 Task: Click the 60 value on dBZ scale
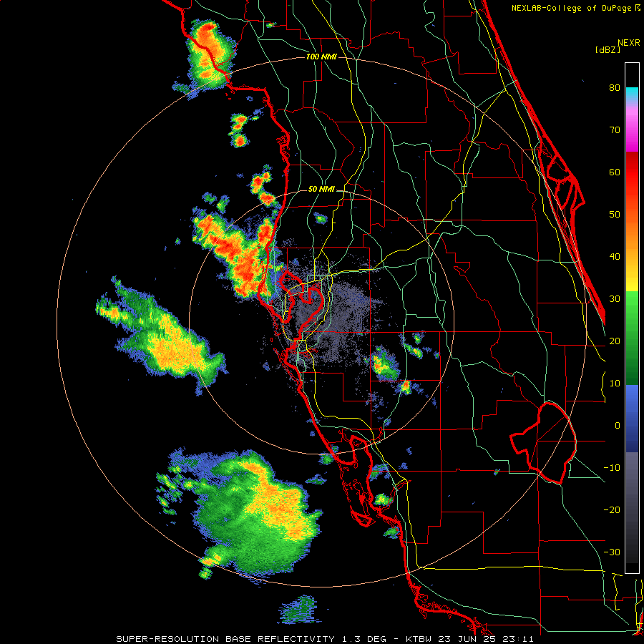[615, 172]
